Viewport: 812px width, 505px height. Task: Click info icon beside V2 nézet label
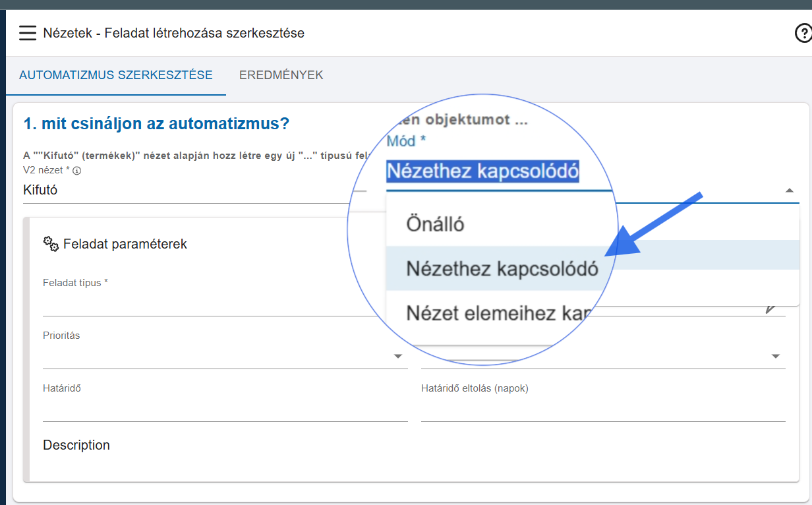tap(77, 171)
